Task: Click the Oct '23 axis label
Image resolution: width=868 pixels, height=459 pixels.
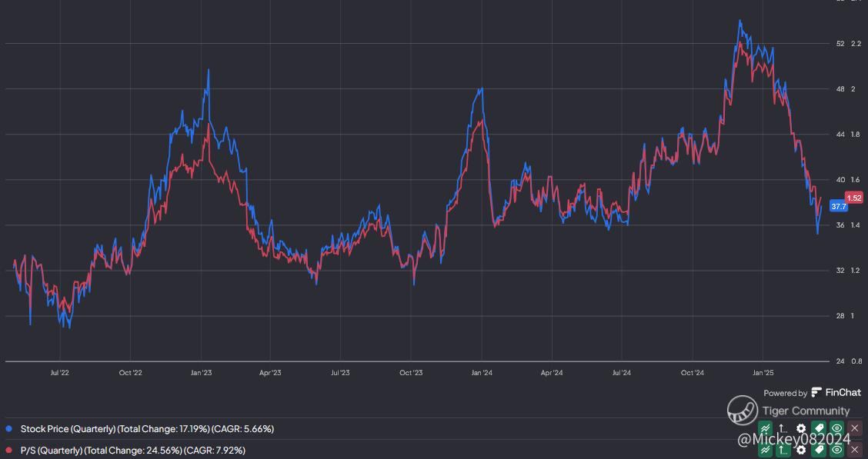Action: click(x=411, y=373)
